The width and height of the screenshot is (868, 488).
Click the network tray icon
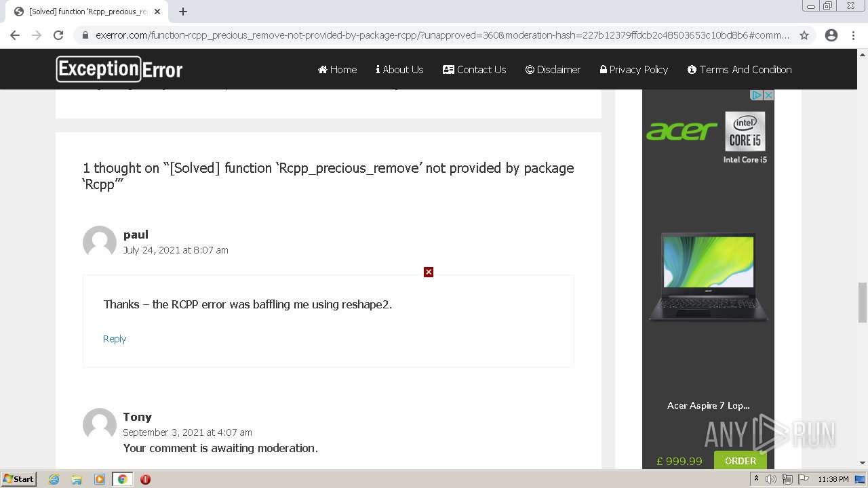787,479
